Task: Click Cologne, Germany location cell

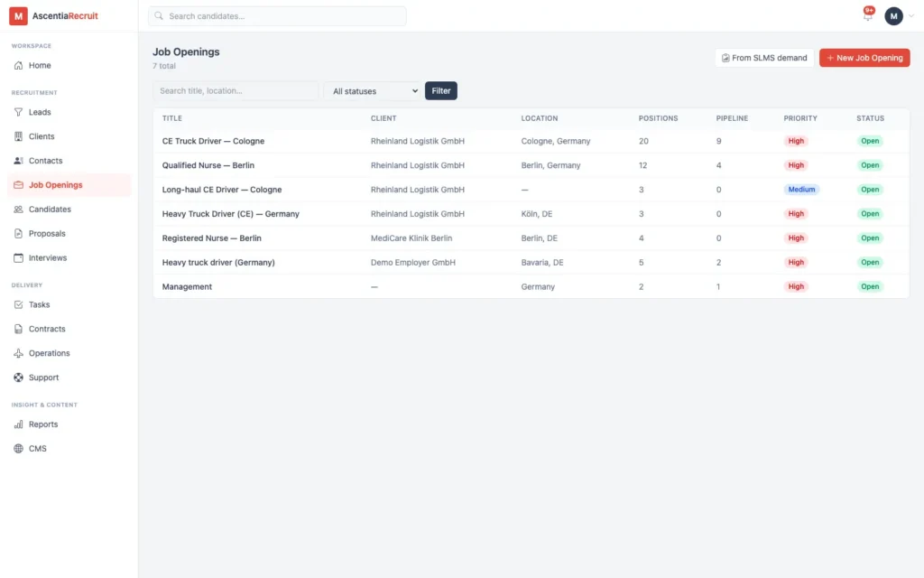Action: click(x=556, y=141)
